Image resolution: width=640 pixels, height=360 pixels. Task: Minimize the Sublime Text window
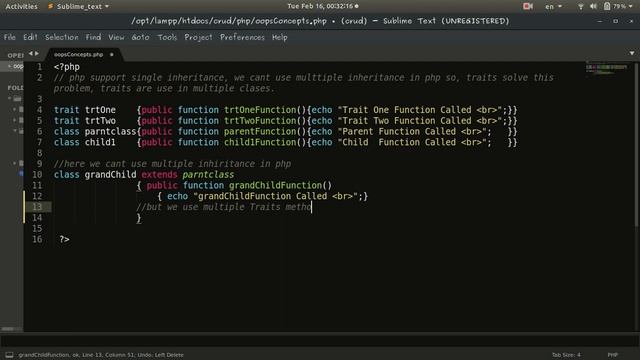600,21
